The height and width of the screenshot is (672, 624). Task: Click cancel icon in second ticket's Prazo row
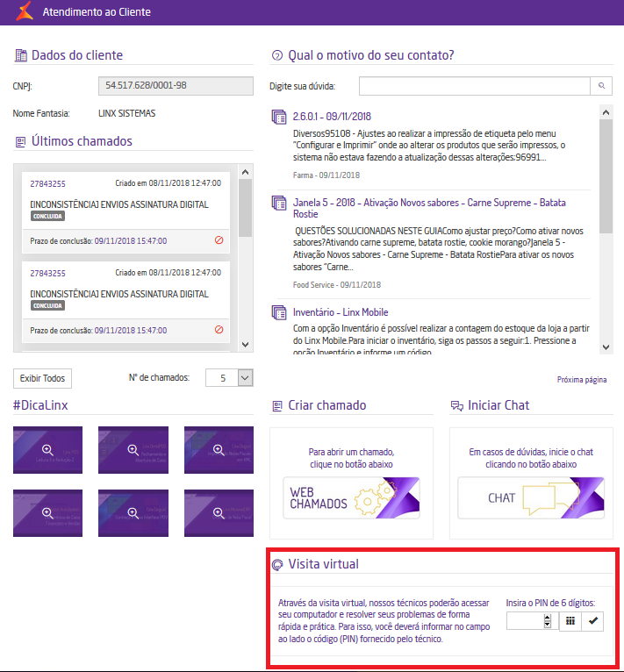219,330
